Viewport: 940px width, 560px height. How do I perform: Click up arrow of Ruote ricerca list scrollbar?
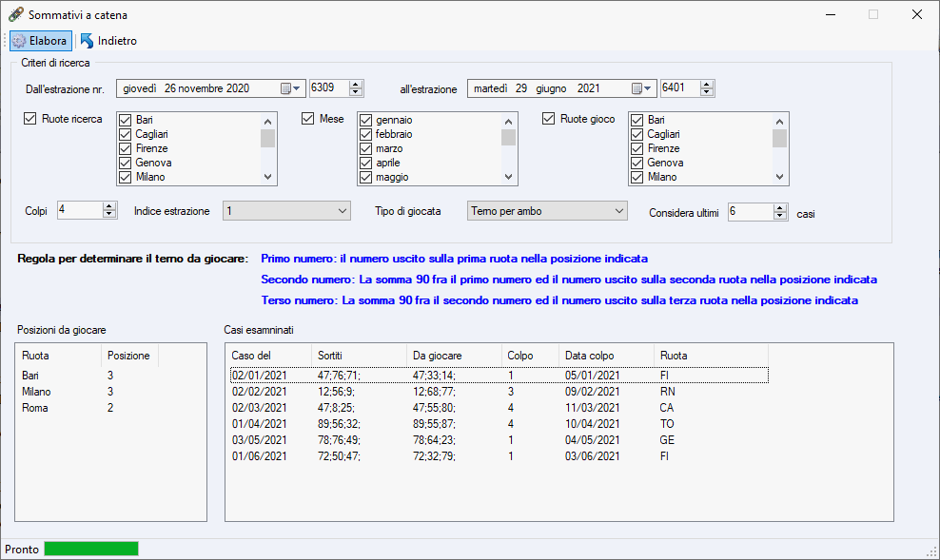point(268,121)
